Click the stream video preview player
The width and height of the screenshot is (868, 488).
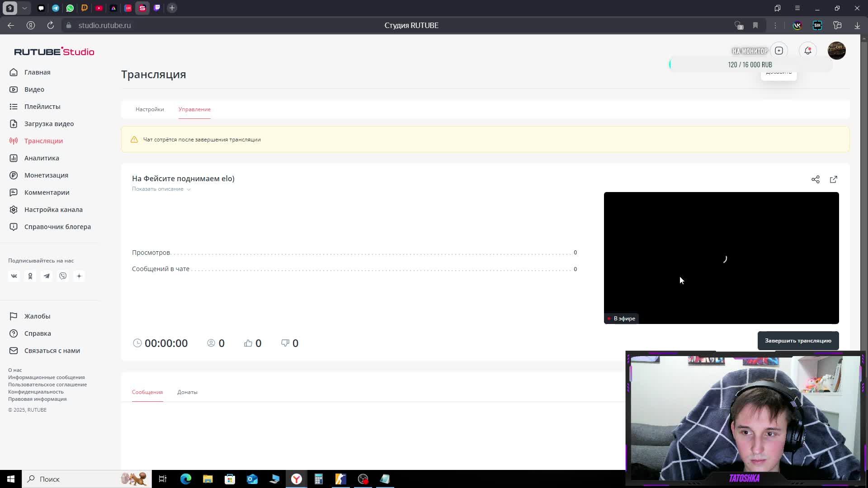pos(721,258)
